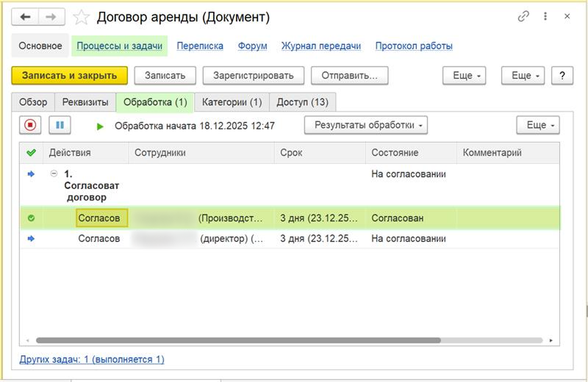The height and width of the screenshot is (382, 588).
Task: Copy document link using chain icon
Action: pos(524,16)
